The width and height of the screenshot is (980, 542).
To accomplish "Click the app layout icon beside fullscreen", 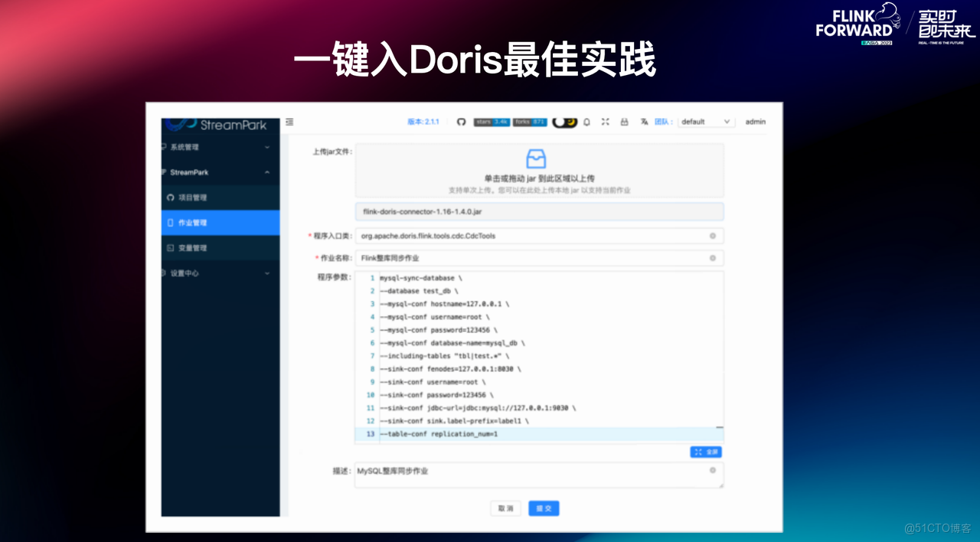I will click(624, 121).
